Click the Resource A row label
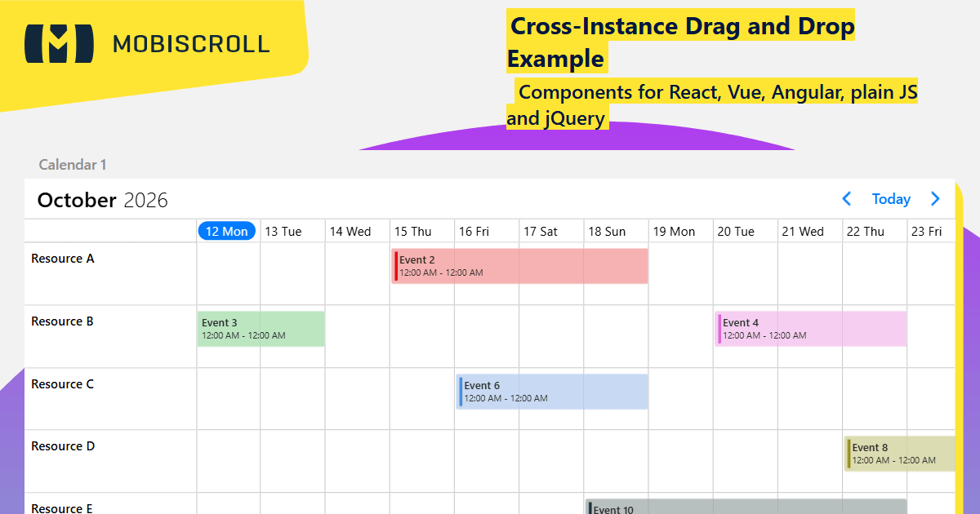Image resolution: width=980 pixels, height=514 pixels. 63,259
